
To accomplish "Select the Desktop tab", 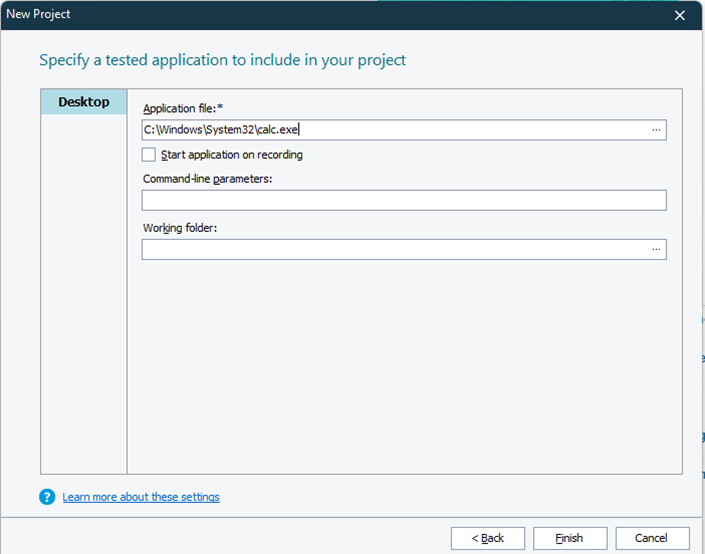I will [x=84, y=102].
